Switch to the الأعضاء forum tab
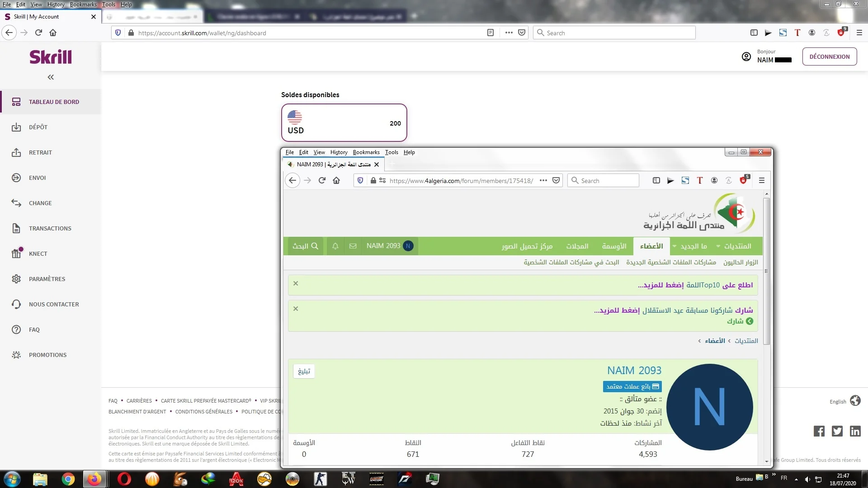The width and height of the screenshot is (868, 488). click(651, 246)
